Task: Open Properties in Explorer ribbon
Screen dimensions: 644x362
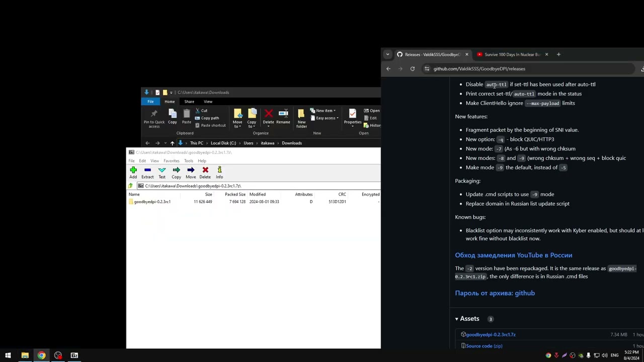Action: click(353, 117)
